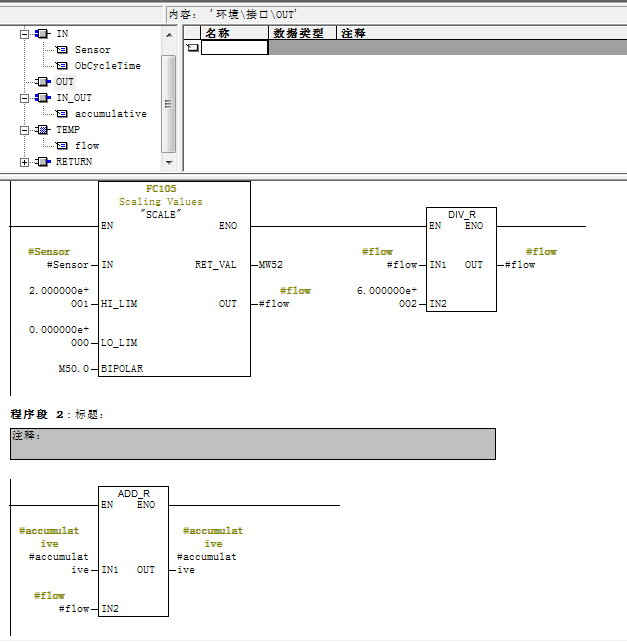Select the TEMP tree label
This screenshot has width=627, height=642.
(x=68, y=130)
